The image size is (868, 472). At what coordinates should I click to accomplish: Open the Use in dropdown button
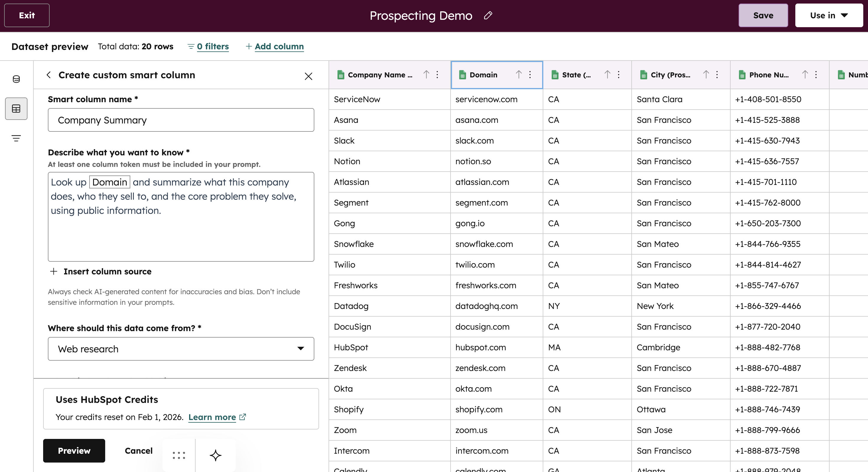click(x=829, y=15)
